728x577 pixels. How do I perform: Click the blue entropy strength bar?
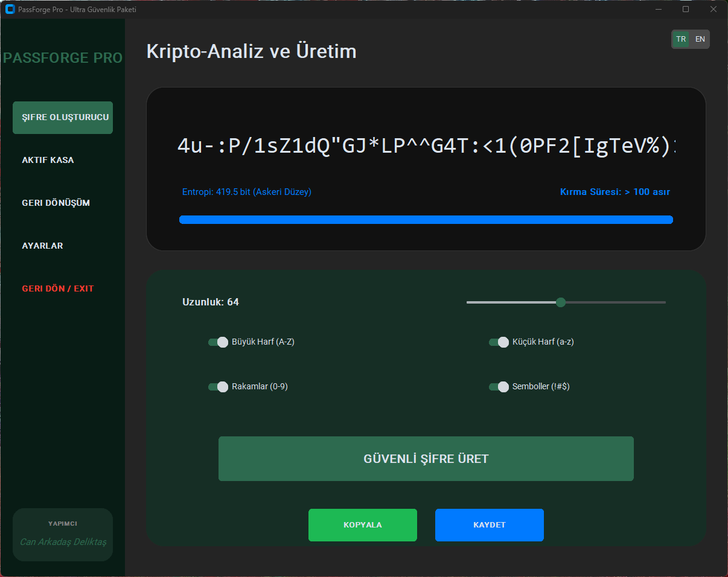[426, 220]
